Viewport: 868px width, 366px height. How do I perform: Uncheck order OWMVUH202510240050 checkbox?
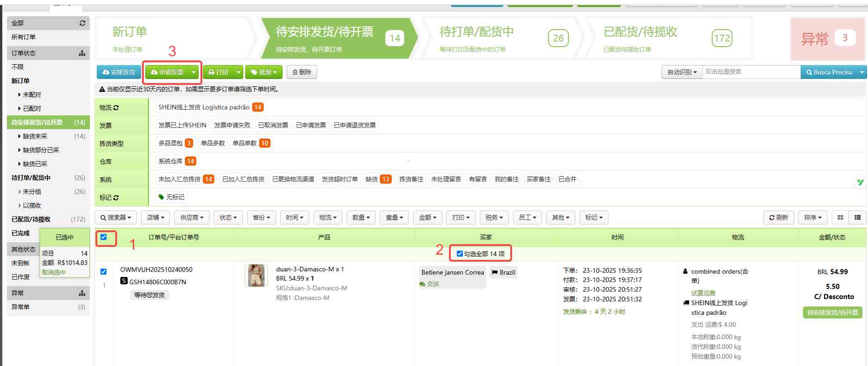[103, 271]
